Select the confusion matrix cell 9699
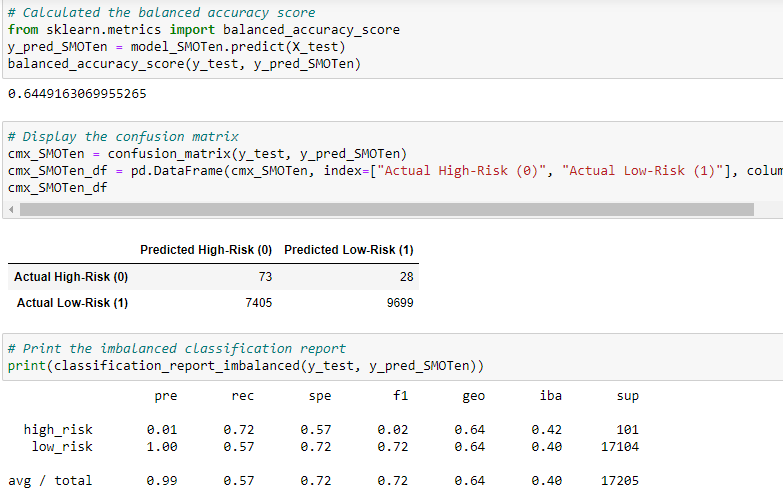 [x=400, y=303]
